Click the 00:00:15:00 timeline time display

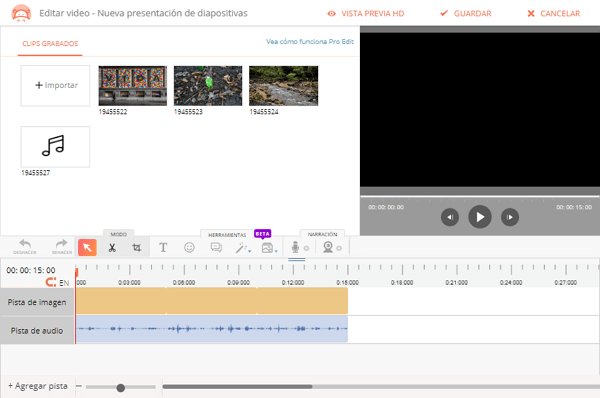[31, 271]
